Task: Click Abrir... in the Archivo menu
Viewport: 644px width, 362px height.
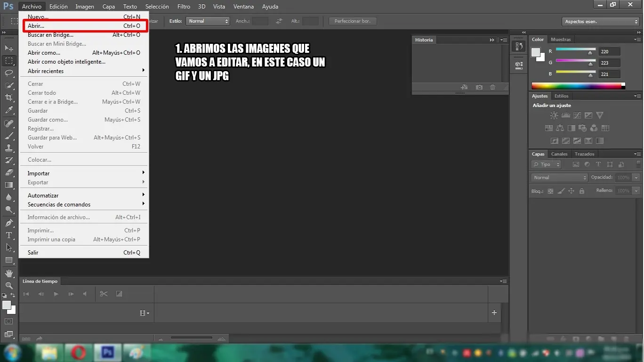Action: 84,26
